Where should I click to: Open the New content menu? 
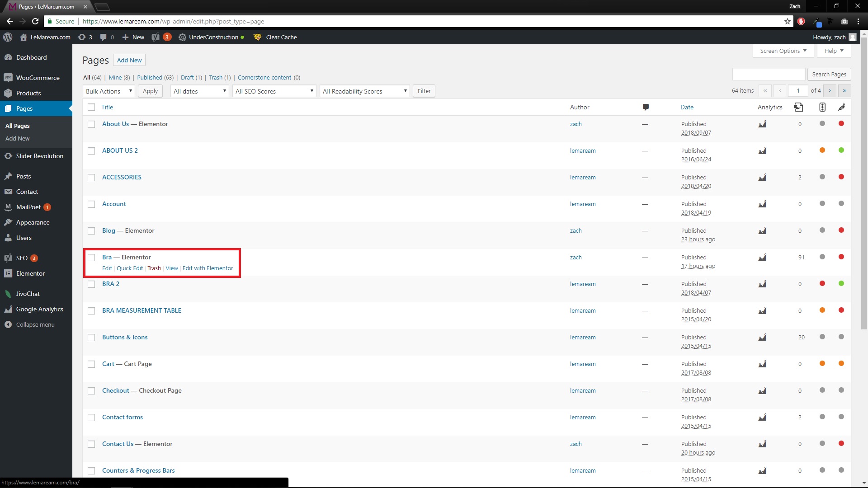(x=133, y=37)
